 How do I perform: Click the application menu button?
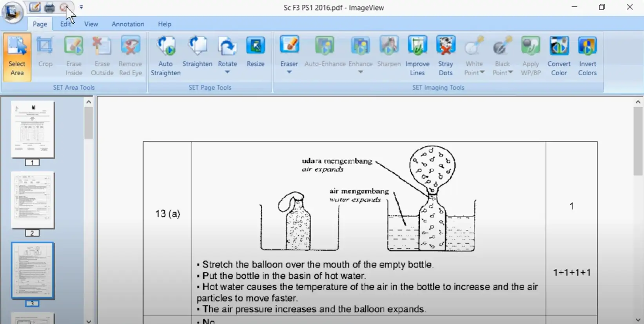click(12, 12)
